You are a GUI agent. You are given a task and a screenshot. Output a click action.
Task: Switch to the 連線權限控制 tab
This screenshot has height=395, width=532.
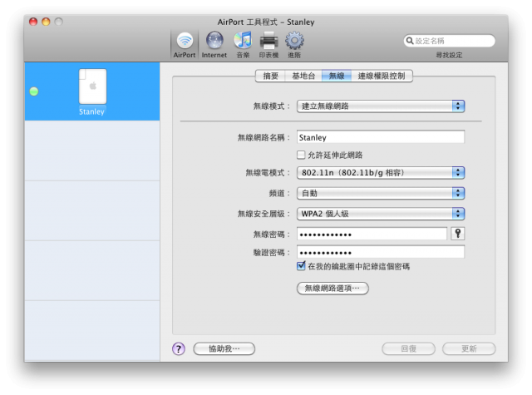coord(382,76)
